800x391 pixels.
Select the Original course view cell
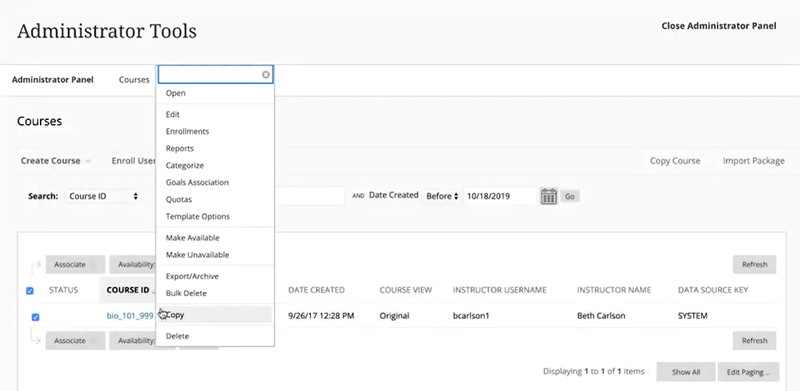click(x=394, y=315)
